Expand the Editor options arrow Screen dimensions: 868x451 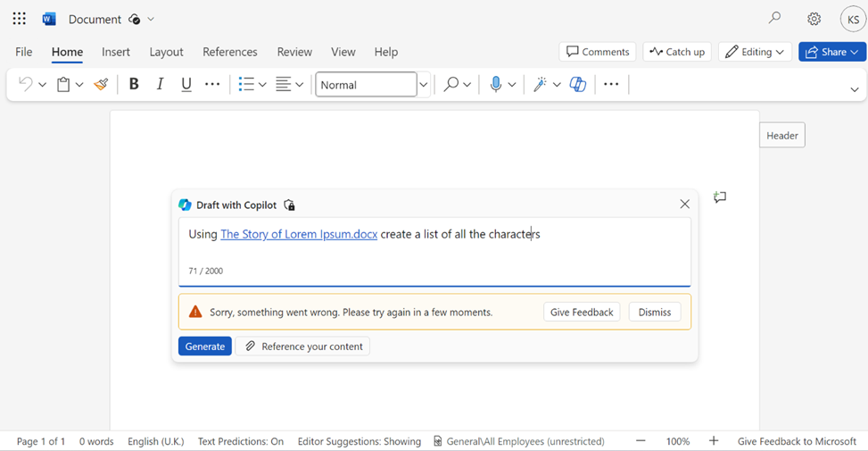point(557,85)
